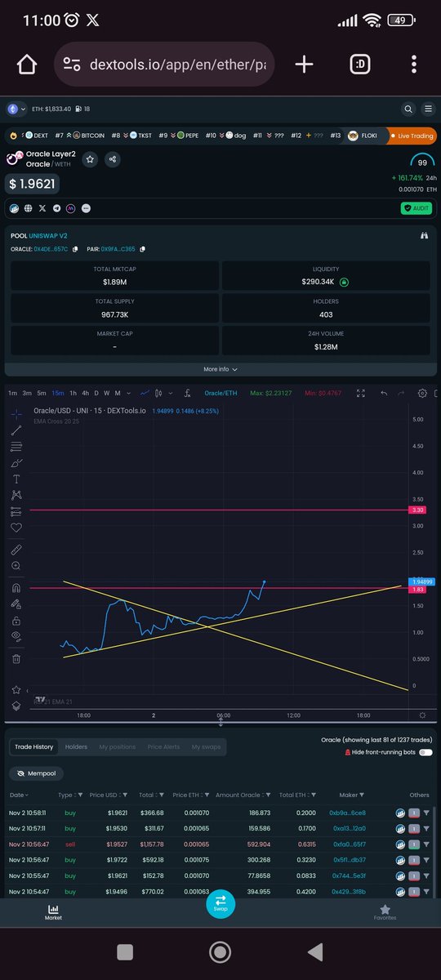The width and height of the screenshot is (441, 980).
Task: Select the 5m chart timeframe
Action: 42,393
